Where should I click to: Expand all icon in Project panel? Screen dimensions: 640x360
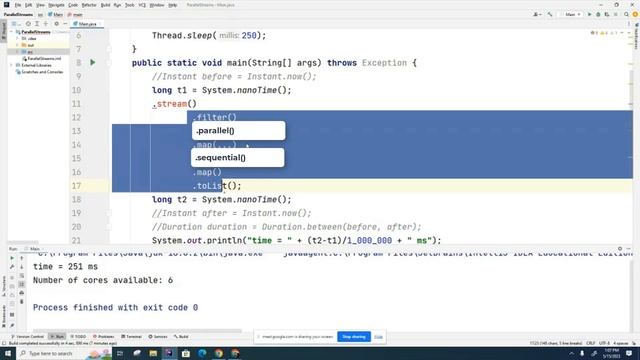coord(37,24)
